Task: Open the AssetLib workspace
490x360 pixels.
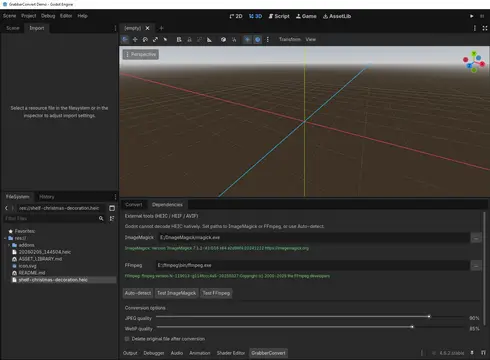Action: [x=337, y=16]
